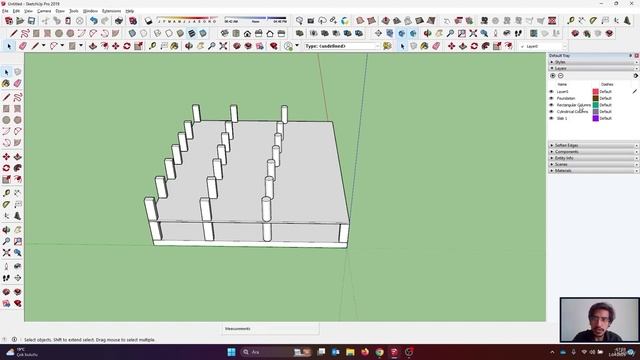
Task: Hide the Slab 1 layer via its eye
Action: coord(551,118)
